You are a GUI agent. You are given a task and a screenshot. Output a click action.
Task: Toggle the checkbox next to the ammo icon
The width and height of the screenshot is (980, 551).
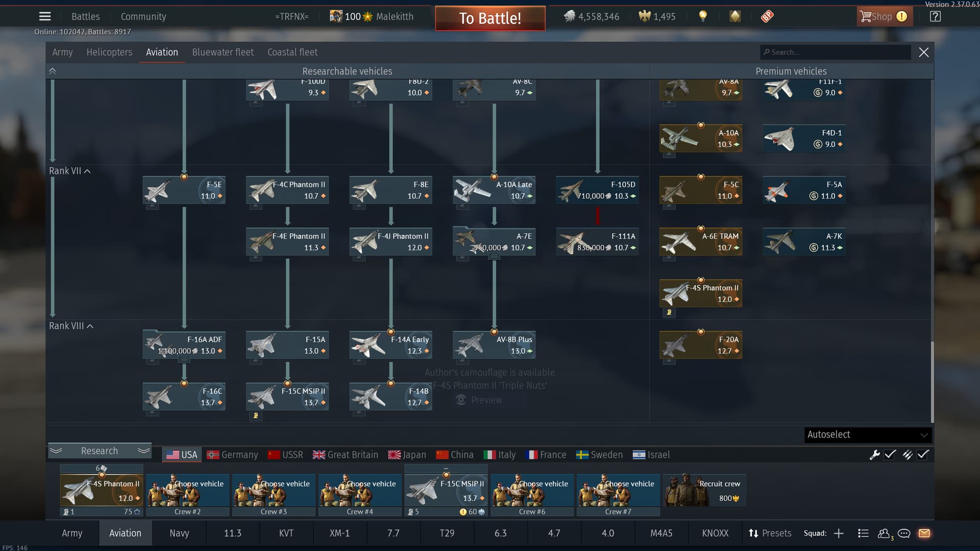pos(922,455)
